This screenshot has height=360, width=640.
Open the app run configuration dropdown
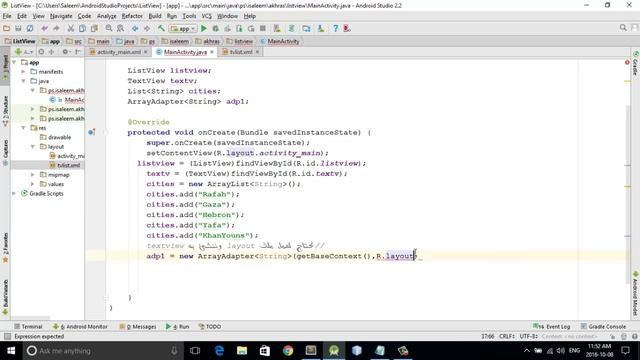click(x=183, y=29)
